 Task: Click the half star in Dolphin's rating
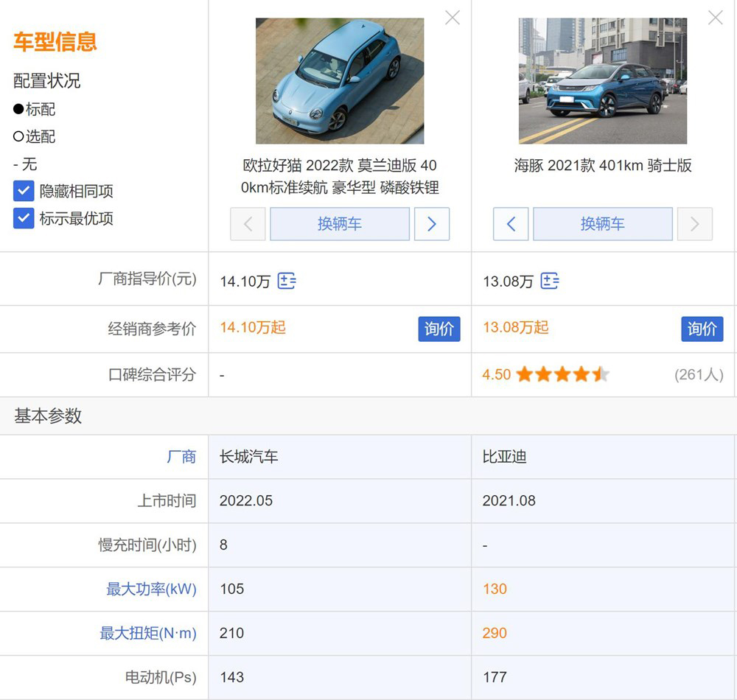point(601,374)
